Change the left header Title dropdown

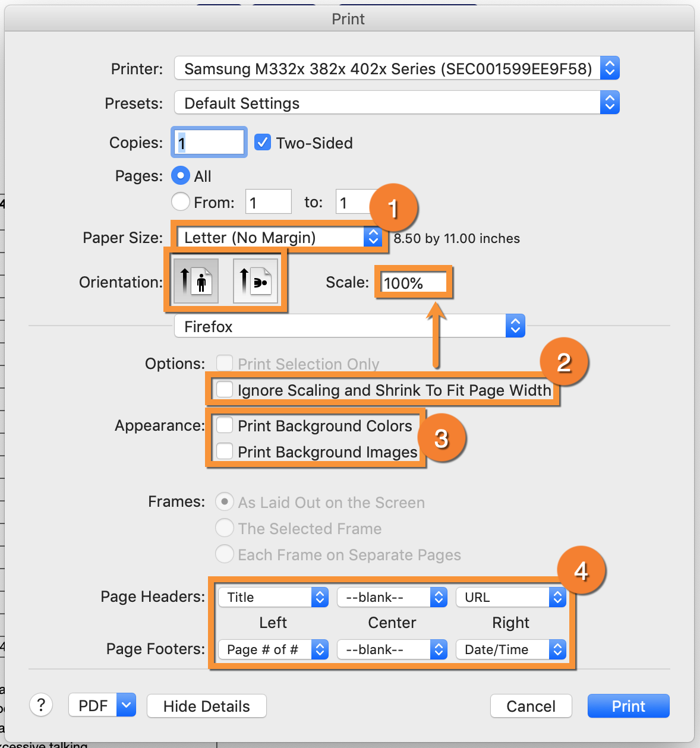coord(273,597)
